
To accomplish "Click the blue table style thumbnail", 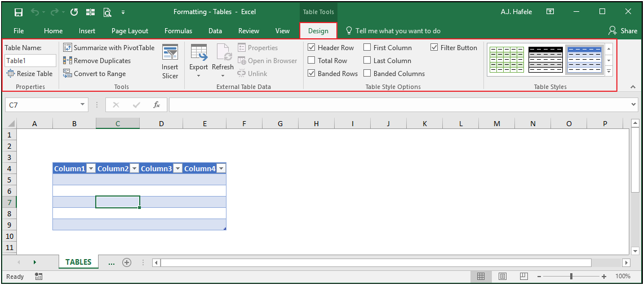I will tap(584, 60).
